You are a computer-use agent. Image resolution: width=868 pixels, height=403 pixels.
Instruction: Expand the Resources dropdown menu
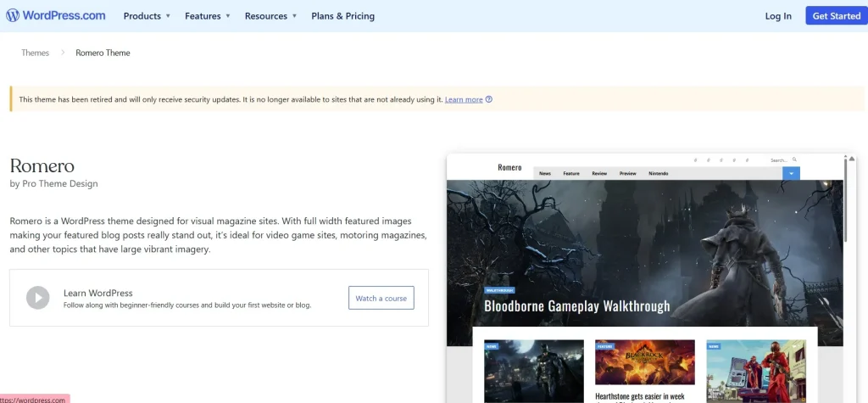click(x=270, y=16)
